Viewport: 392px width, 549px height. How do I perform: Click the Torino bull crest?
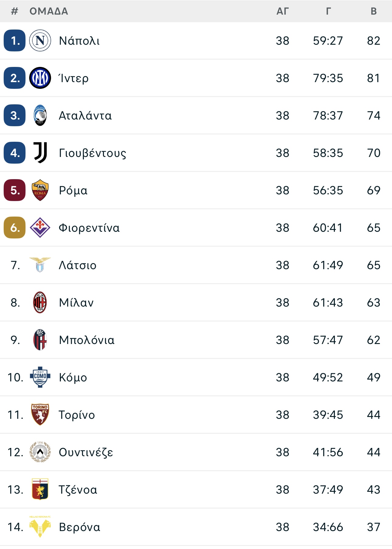40,415
